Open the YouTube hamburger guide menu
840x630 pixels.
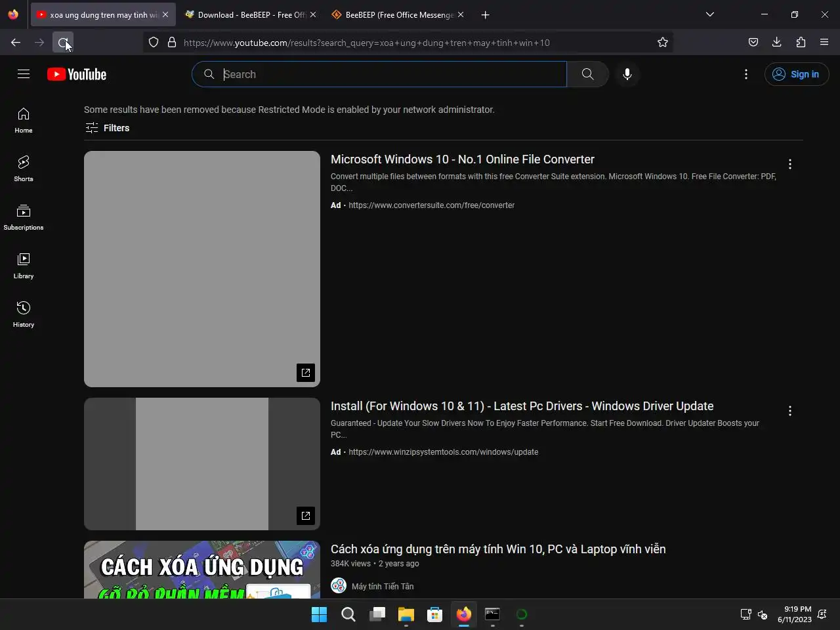point(24,74)
